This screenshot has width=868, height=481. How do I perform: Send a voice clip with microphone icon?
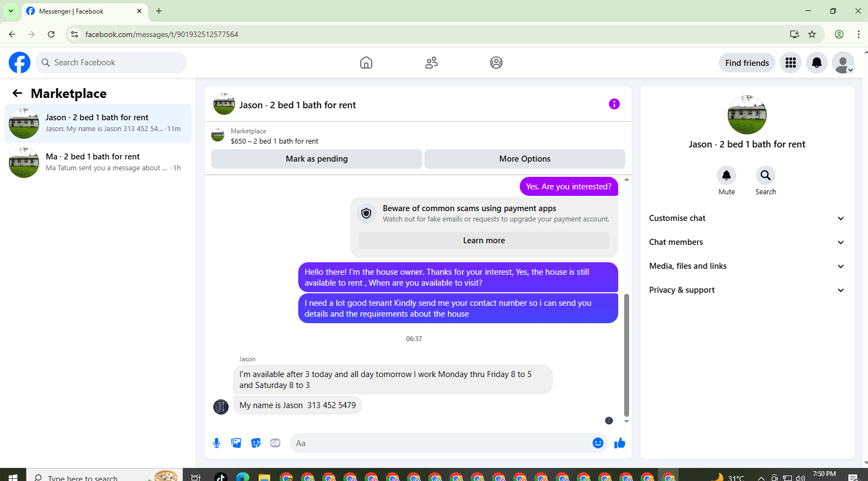[217, 443]
